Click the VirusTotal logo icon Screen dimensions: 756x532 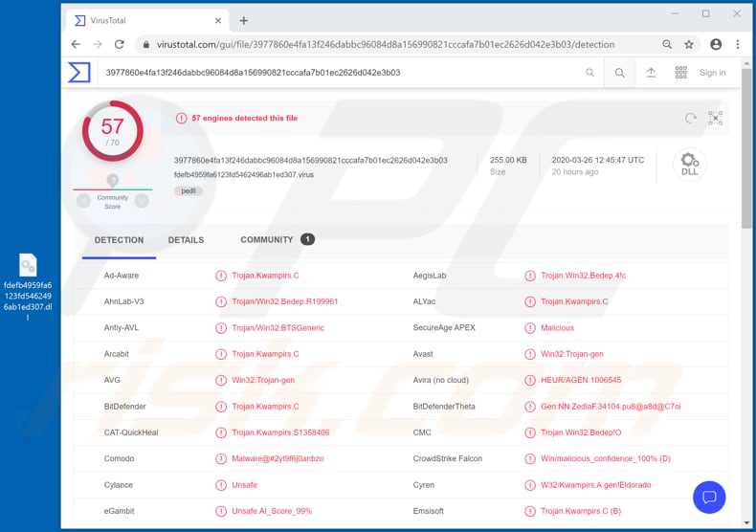click(79, 73)
